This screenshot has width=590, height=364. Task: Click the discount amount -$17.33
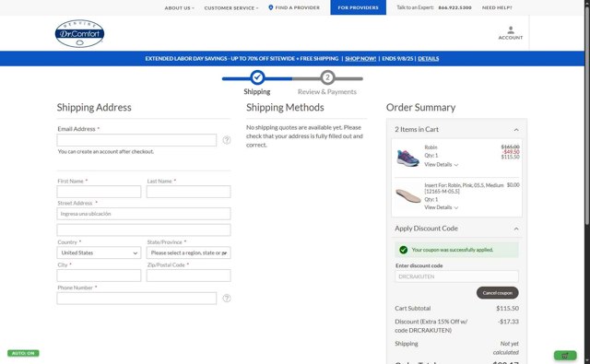(x=508, y=322)
